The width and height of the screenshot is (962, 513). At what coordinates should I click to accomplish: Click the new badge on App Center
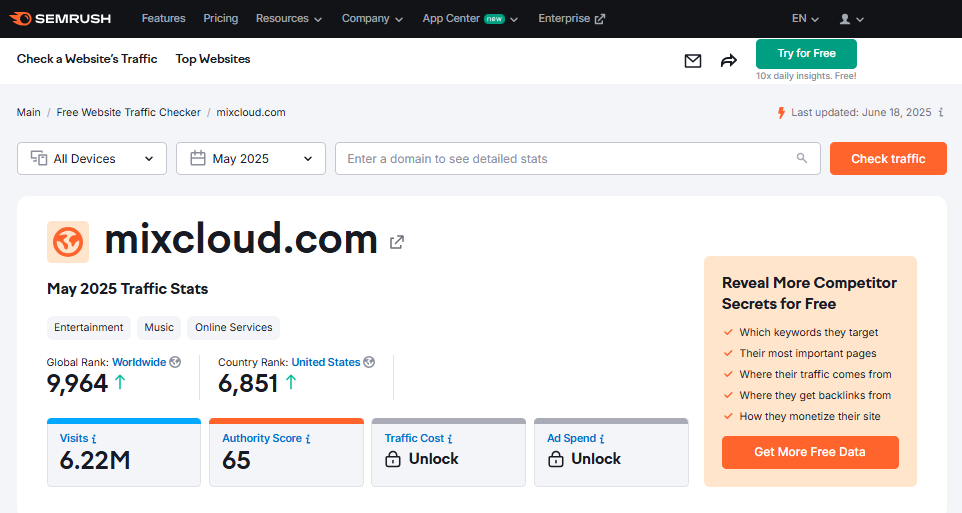[494, 19]
